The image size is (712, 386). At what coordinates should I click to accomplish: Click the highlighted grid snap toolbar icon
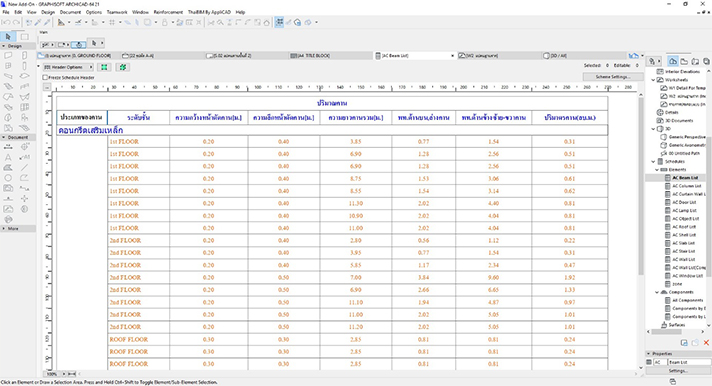(x=279, y=22)
